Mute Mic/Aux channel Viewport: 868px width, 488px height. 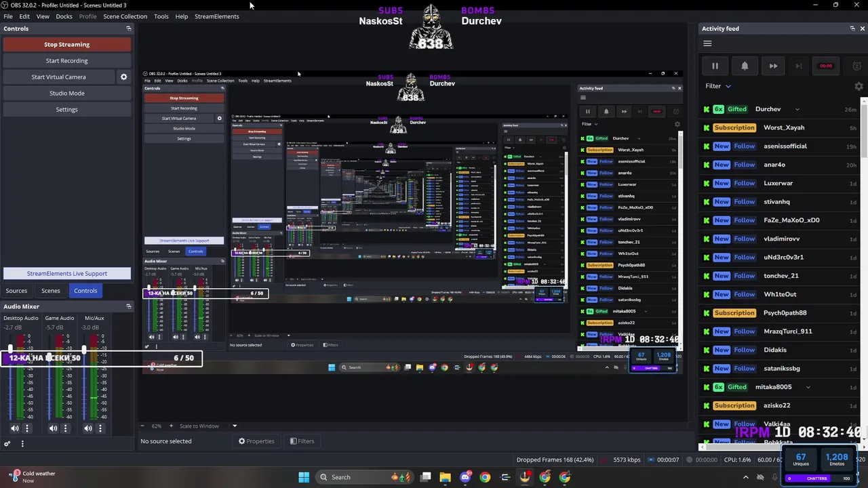[x=88, y=428]
